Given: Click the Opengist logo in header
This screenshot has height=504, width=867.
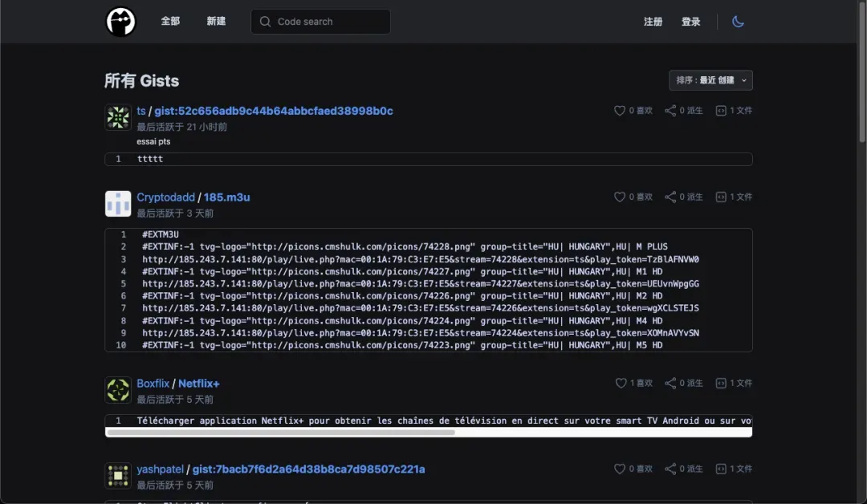Looking at the screenshot, I should tap(120, 22).
